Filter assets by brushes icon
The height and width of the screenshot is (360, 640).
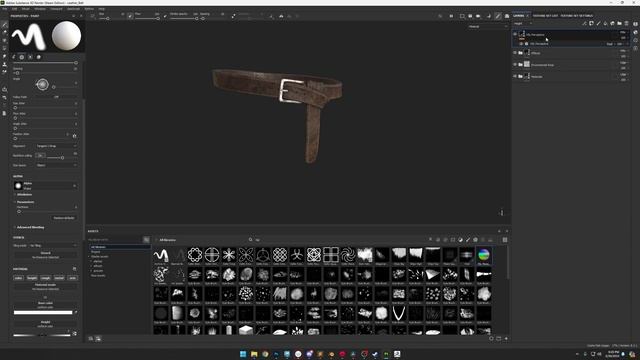pos(468,240)
